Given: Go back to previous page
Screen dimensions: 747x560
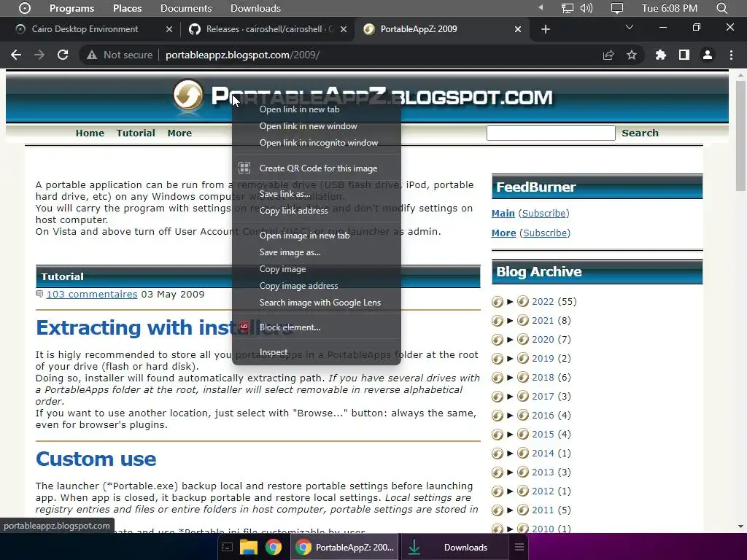Looking at the screenshot, I should pos(16,55).
